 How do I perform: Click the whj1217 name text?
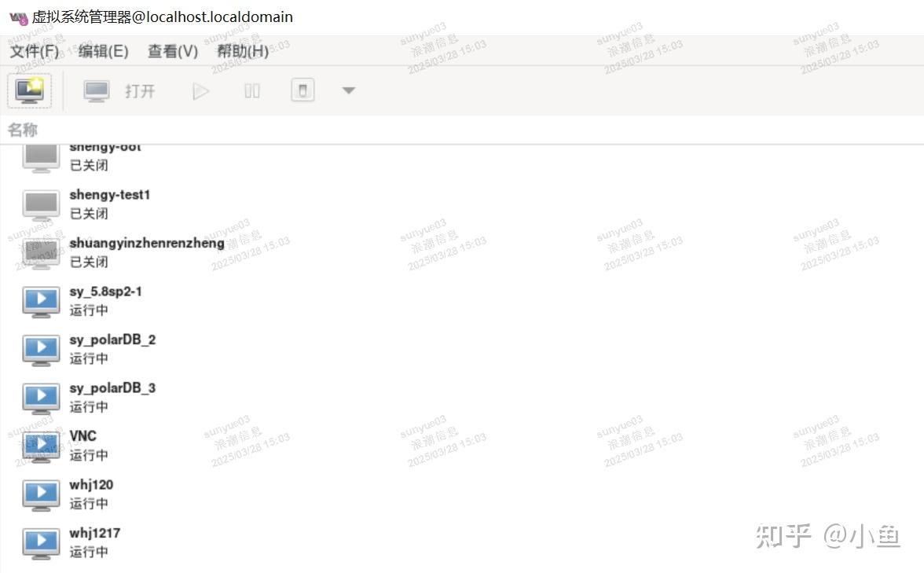[x=95, y=533]
